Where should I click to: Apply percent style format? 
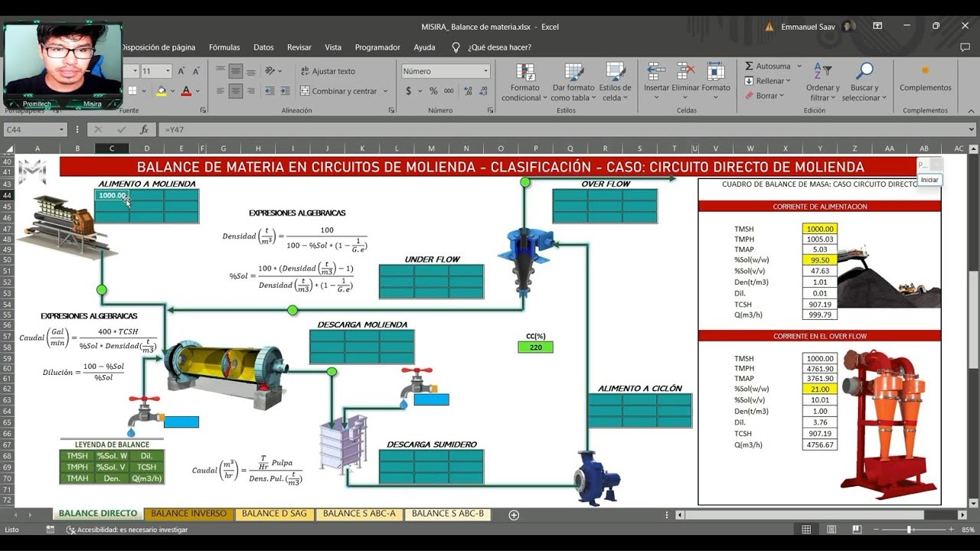pyautogui.click(x=433, y=91)
